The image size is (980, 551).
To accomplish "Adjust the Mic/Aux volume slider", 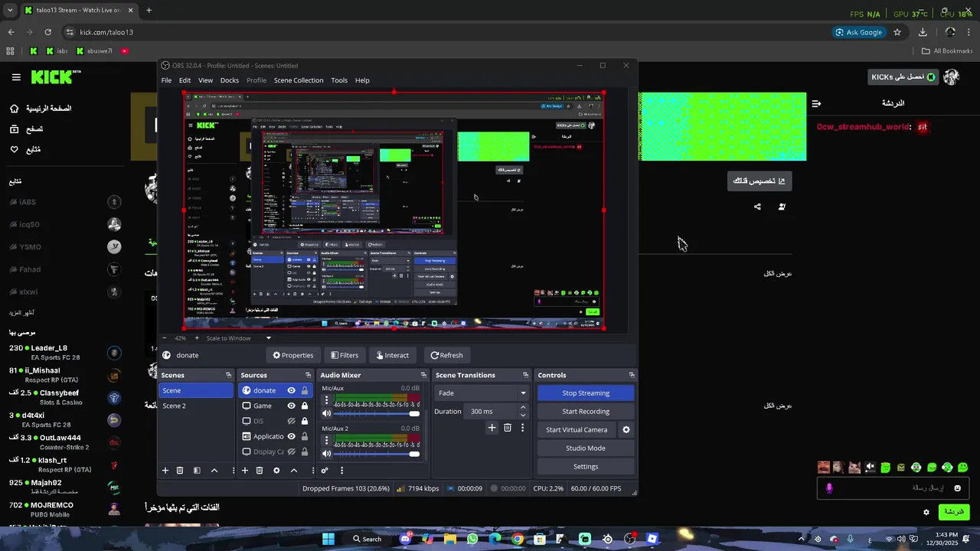I will (x=378, y=413).
